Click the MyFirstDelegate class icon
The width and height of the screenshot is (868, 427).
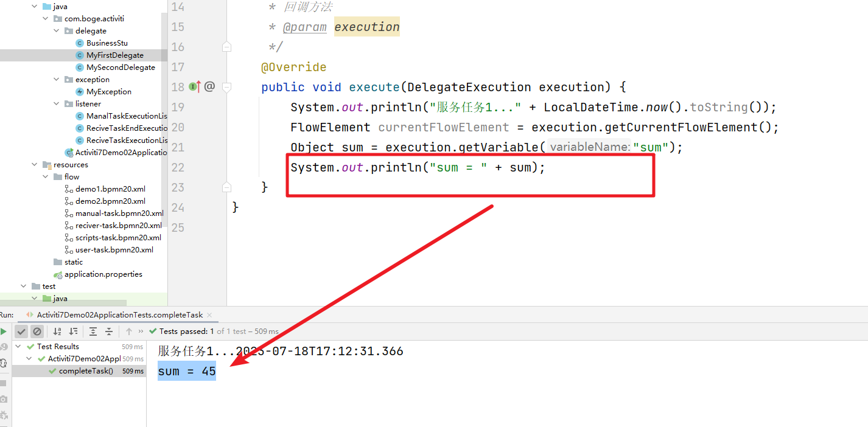tap(80, 55)
